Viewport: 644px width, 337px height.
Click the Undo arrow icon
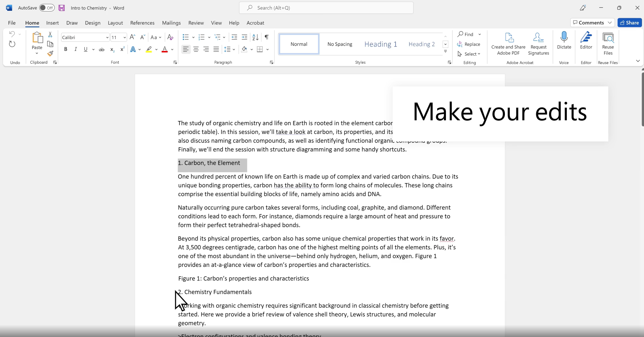pos(12,34)
